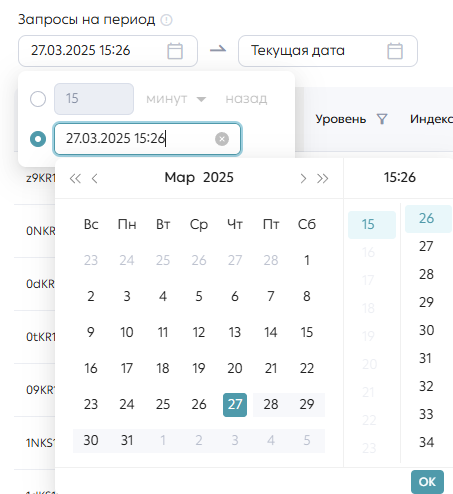Select March 1 in the calendar

307,260
